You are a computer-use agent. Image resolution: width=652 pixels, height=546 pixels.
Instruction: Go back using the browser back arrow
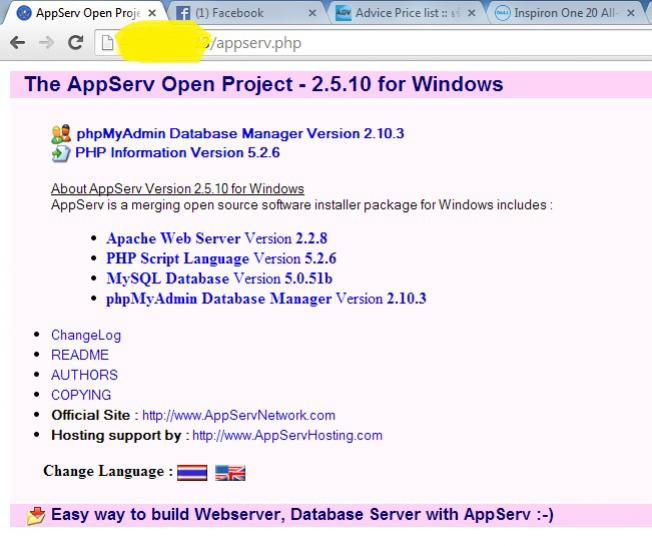pyautogui.click(x=17, y=42)
